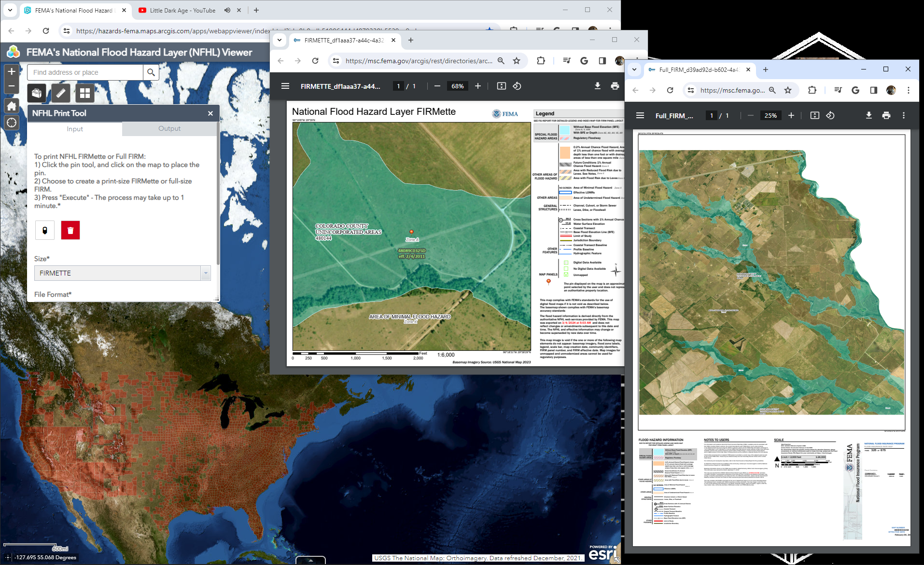
Task: Close the NFHL Print Tool panel
Action: [210, 113]
